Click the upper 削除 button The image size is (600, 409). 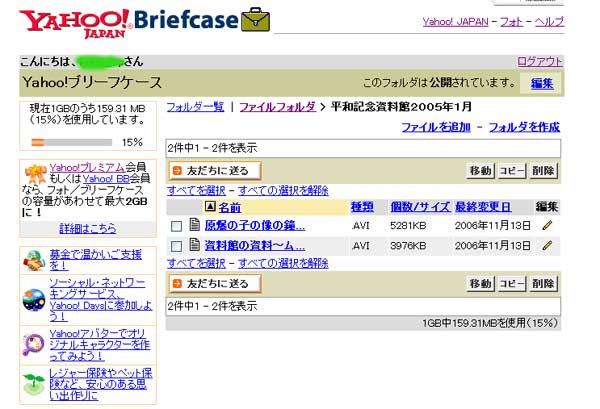coord(543,171)
